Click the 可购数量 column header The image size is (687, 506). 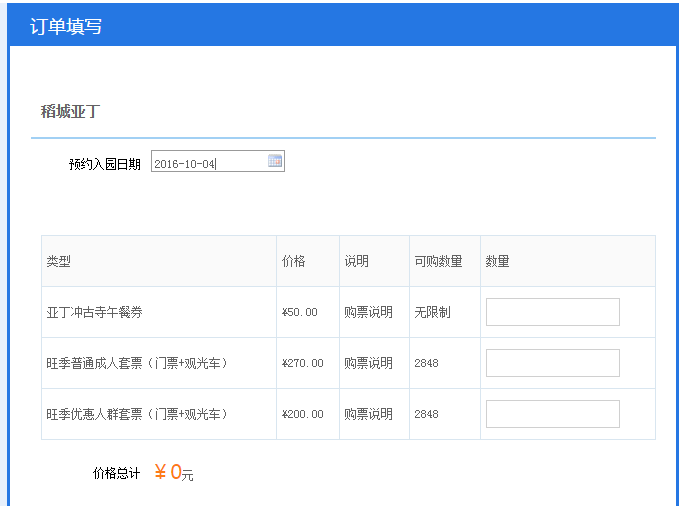pos(438,262)
